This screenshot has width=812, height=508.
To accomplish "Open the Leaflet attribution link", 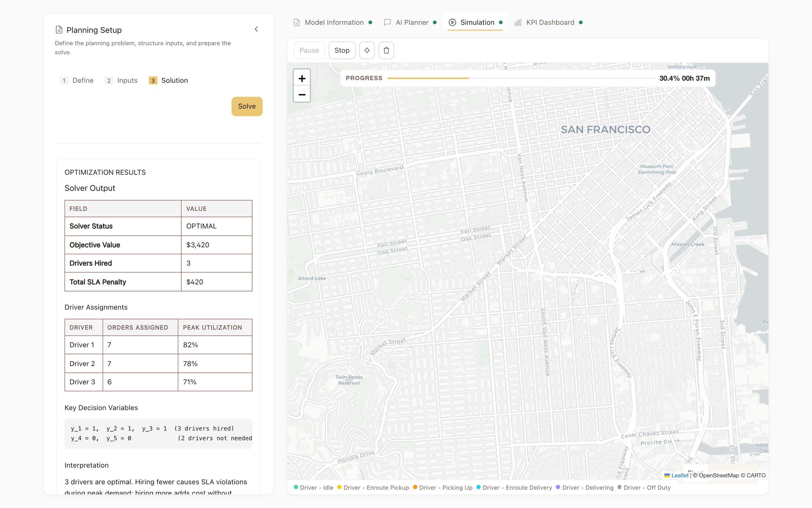I will click(x=679, y=475).
